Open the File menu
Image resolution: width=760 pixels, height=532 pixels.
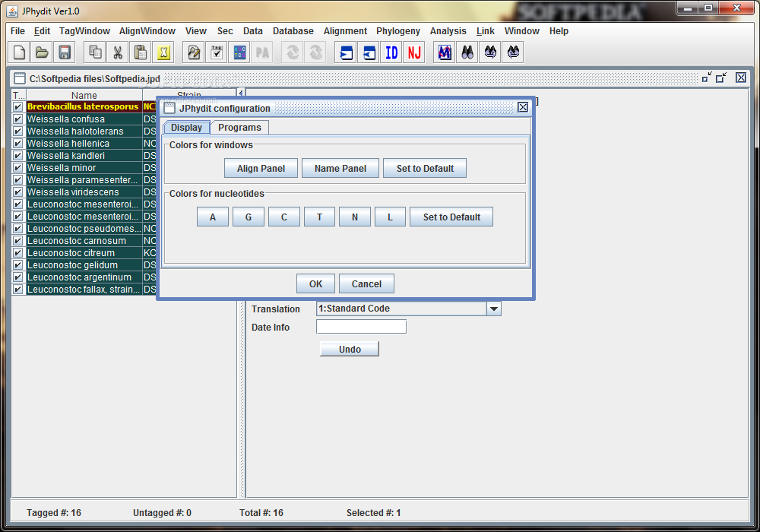[x=17, y=31]
